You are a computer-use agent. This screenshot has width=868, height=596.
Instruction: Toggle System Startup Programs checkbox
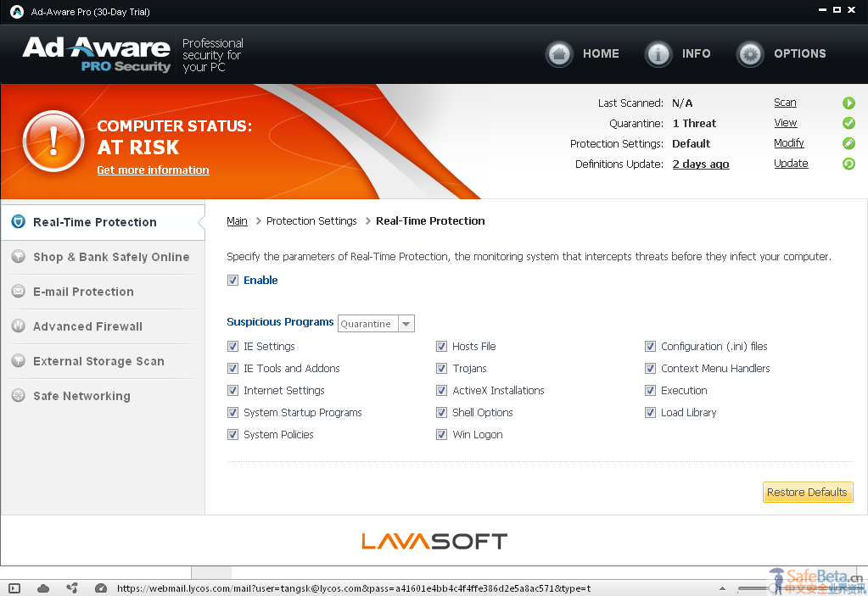pyautogui.click(x=233, y=413)
